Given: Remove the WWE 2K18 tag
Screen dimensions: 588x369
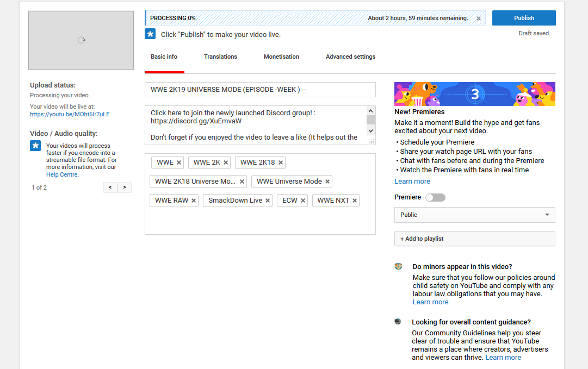Looking at the screenshot, I should (281, 162).
